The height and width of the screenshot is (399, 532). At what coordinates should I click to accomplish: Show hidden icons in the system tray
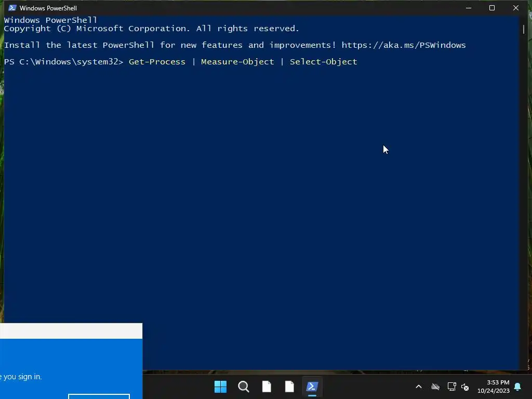419,387
